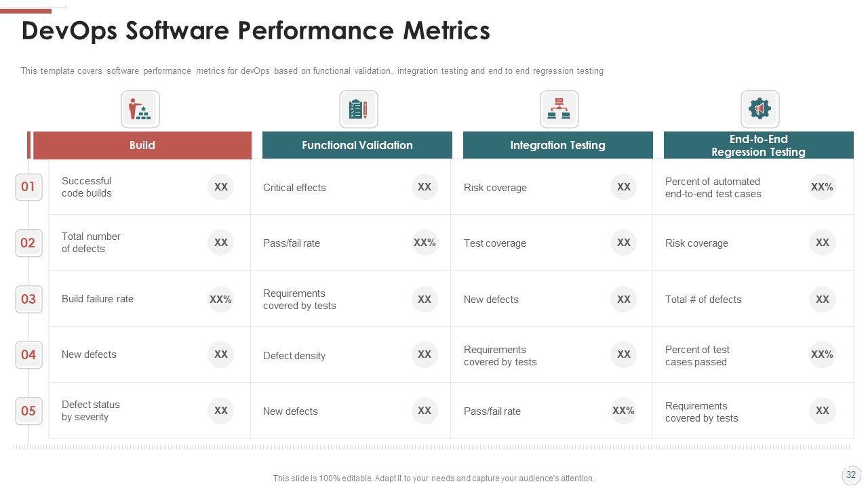Viewport: 868px width, 488px height.
Task: Click the Functional Validation checklist icon
Action: pos(358,109)
